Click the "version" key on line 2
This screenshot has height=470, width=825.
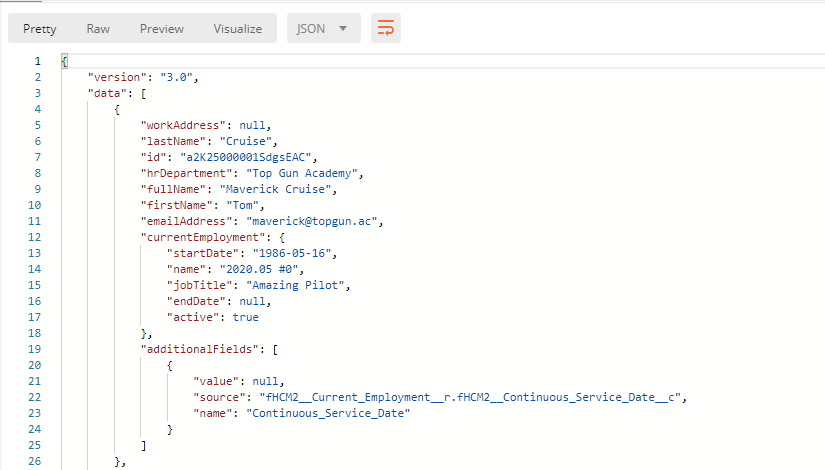click(x=117, y=77)
